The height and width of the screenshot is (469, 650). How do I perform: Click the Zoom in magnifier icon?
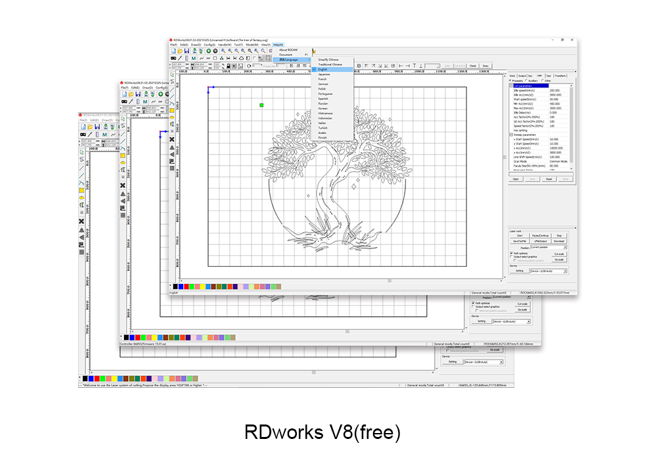pos(221,52)
